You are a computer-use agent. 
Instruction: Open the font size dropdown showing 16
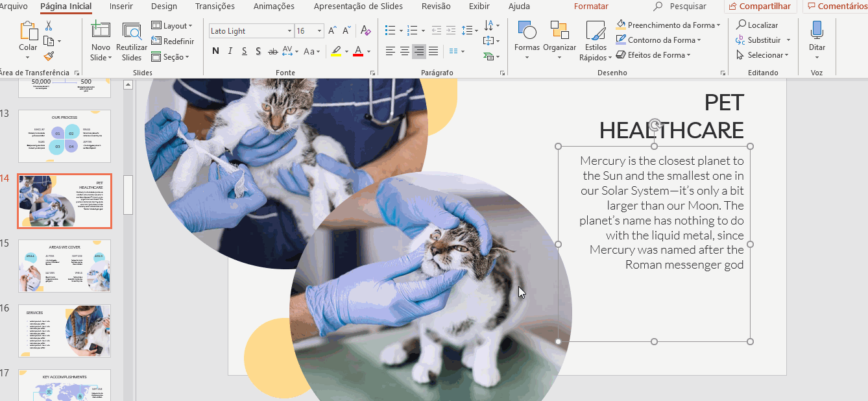[x=319, y=31]
